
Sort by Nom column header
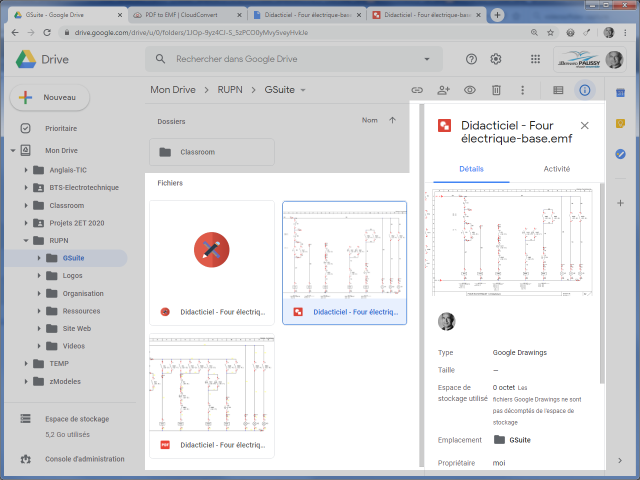point(369,120)
